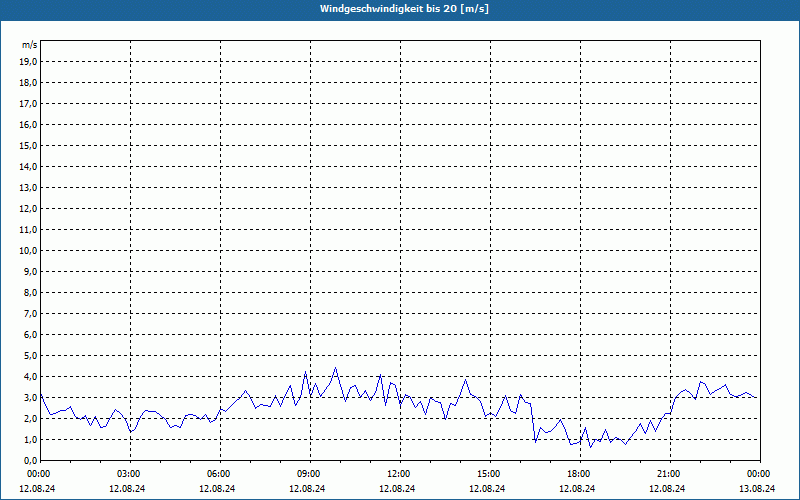This screenshot has width=800, height=500.
Task: Click the '12.08.24' date under 09:00
Action: pyautogui.click(x=307, y=488)
